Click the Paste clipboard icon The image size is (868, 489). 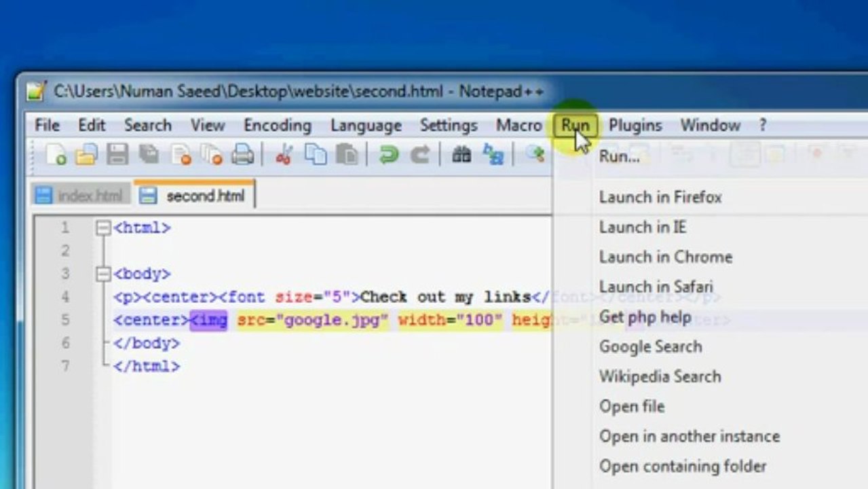pos(347,155)
